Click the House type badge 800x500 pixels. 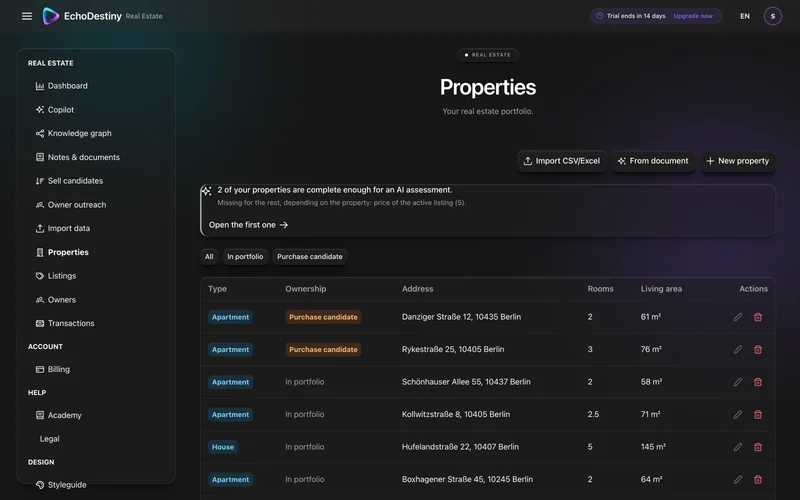[x=223, y=447]
